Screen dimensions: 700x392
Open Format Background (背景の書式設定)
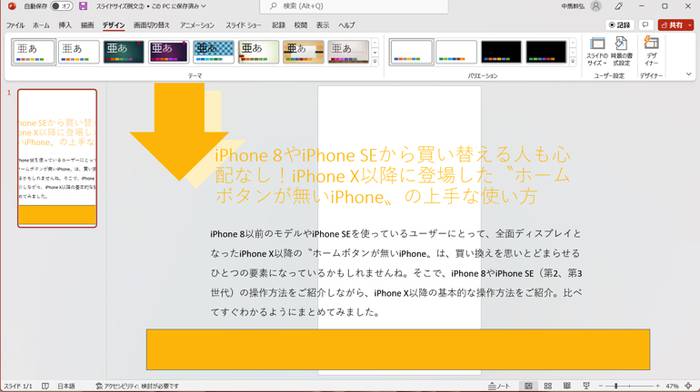pyautogui.click(x=621, y=51)
